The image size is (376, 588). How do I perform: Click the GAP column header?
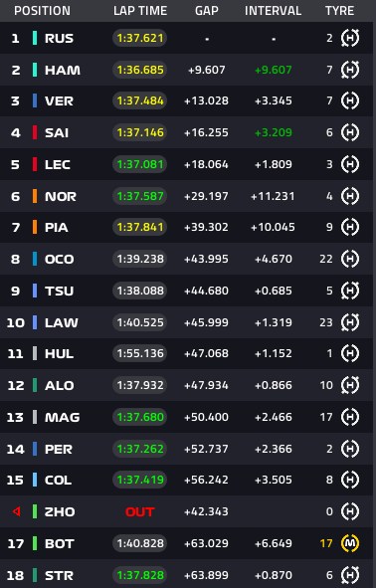(x=207, y=11)
